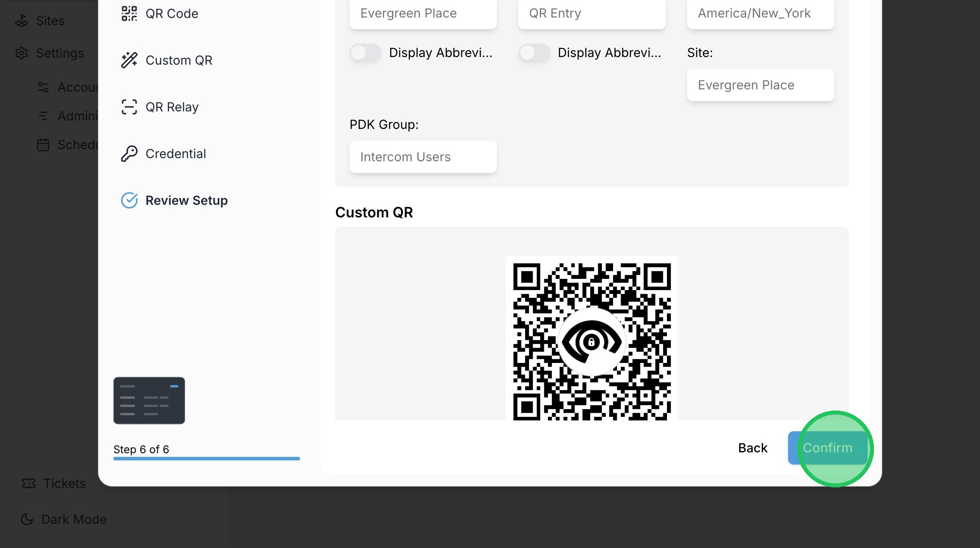Click the QR Code step icon
980x548 pixels.
(x=129, y=13)
